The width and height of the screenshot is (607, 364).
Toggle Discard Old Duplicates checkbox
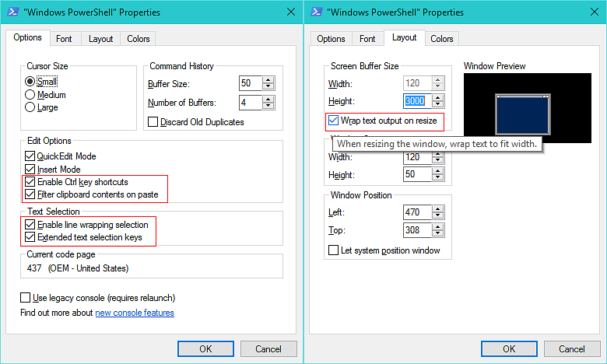click(153, 122)
